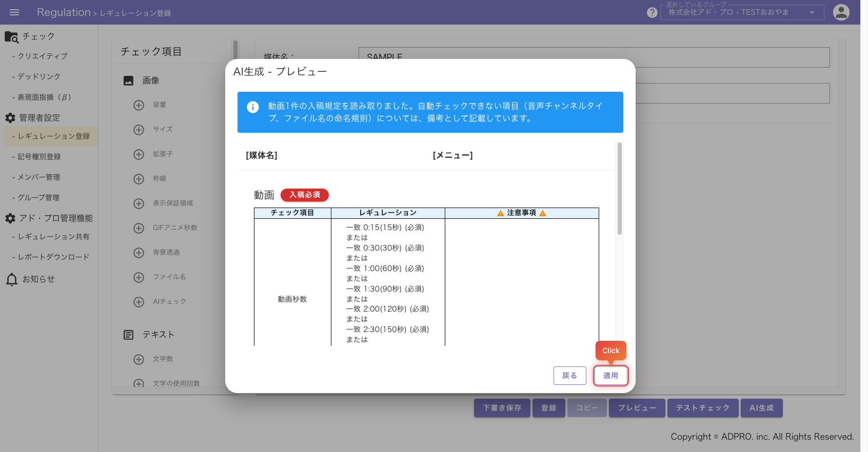Add the 文字の使用回数 plus icon
Viewport: 868px width, 452px height.
(x=139, y=383)
